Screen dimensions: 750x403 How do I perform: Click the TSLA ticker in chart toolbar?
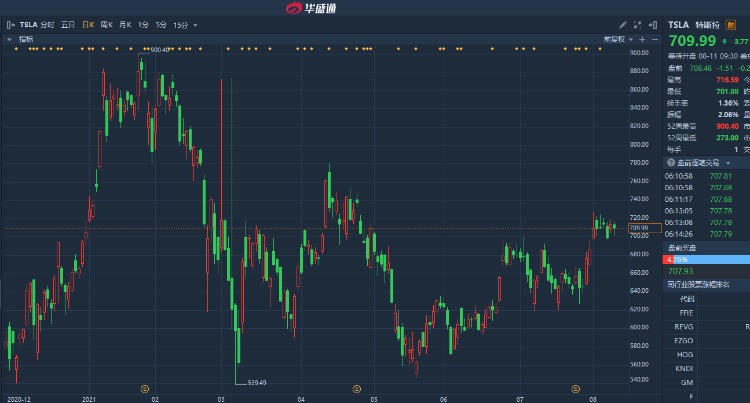(28, 25)
